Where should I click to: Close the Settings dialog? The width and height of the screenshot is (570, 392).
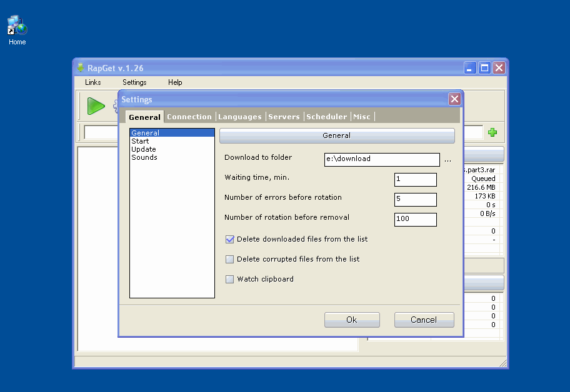(x=454, y=99)
